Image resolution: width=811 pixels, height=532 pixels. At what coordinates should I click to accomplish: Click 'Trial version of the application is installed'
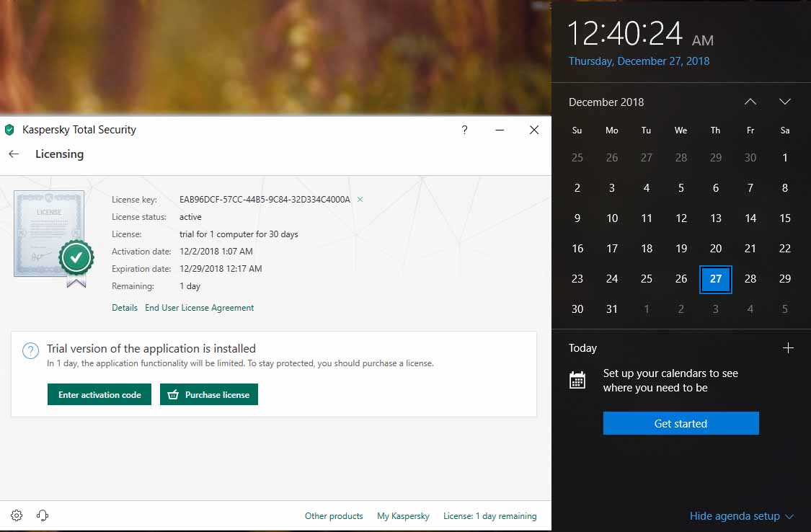coord(151,348)
